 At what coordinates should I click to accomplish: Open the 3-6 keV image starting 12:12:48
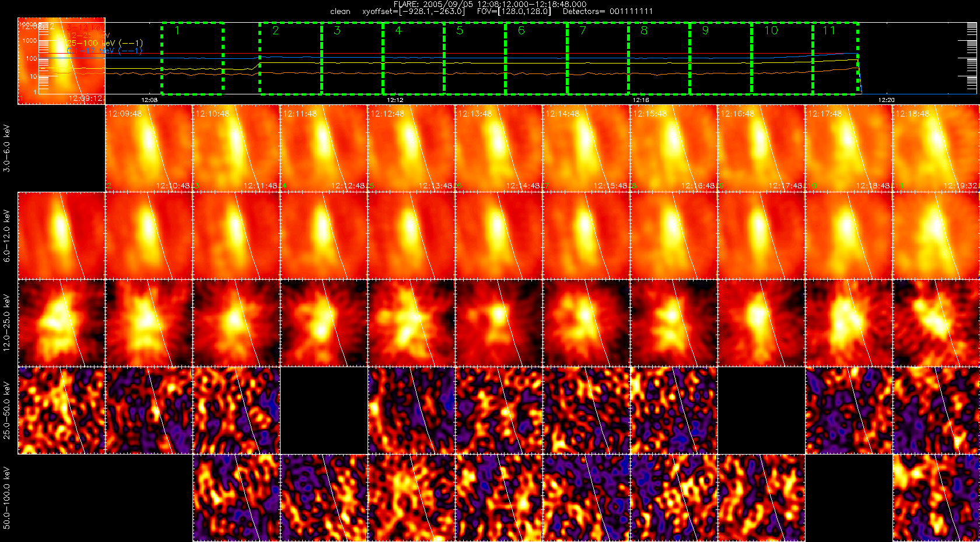coord(411,149)
